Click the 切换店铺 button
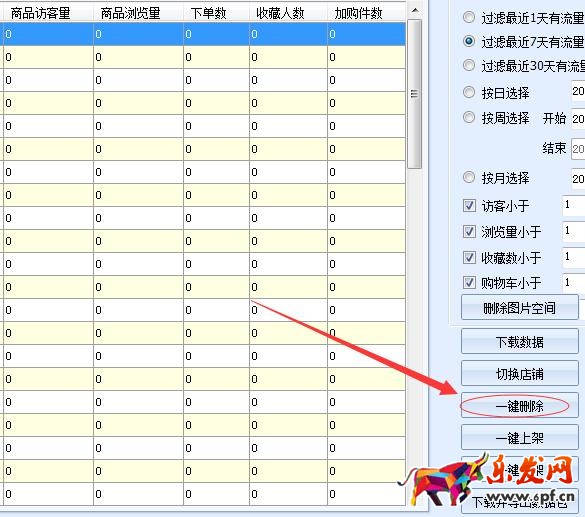This screenshot has height=517, width=585. click(x=520, y=373)
